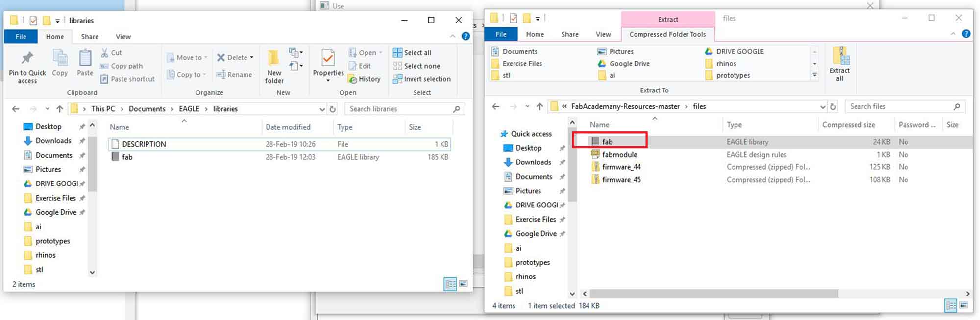Expand the Extract To destinations list
The width and height of the screenshot is (980, 320).
click(x=815, y=75)
